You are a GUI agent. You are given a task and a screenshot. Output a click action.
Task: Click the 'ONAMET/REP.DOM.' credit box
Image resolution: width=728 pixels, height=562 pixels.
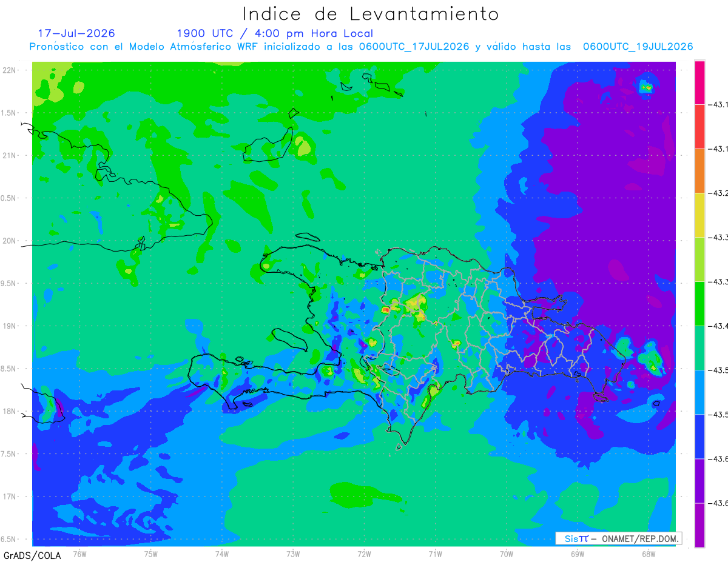[618, 538]
